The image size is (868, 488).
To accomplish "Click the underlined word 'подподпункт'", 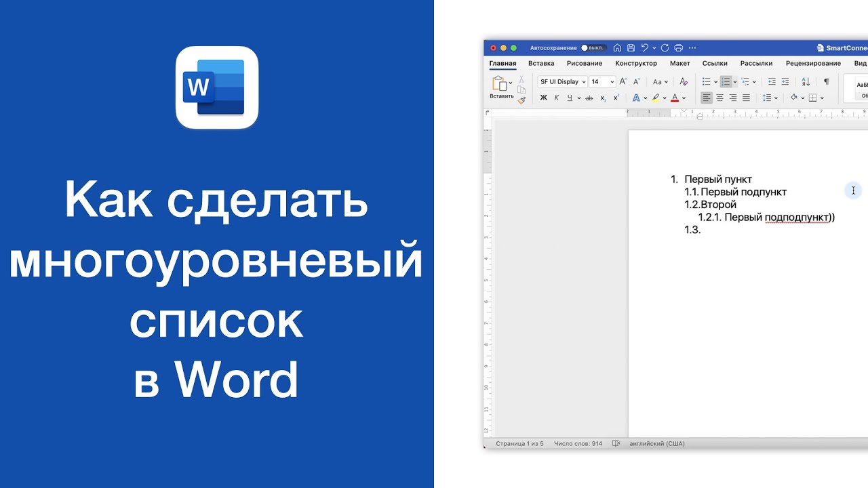I will pos(797,218).
